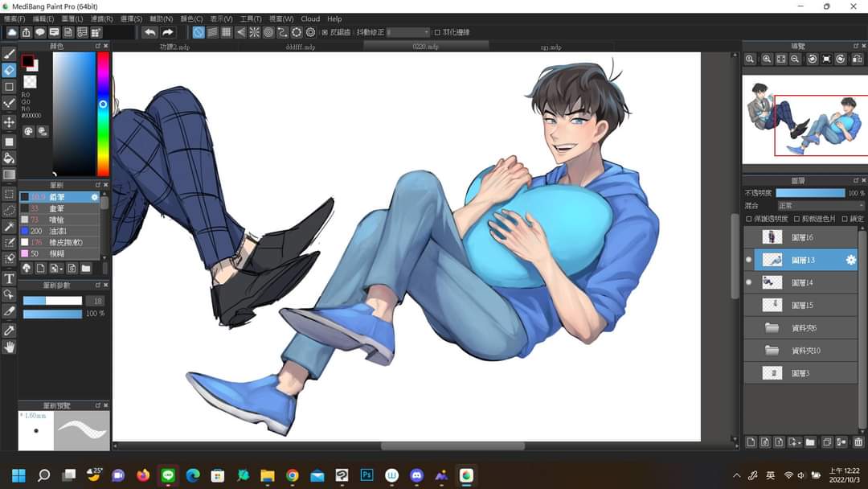The height and width of the screenshot is (489, 868).
Task: Click the hue spectrum strip
Action: pyautogui.click(x=103, y=114)
